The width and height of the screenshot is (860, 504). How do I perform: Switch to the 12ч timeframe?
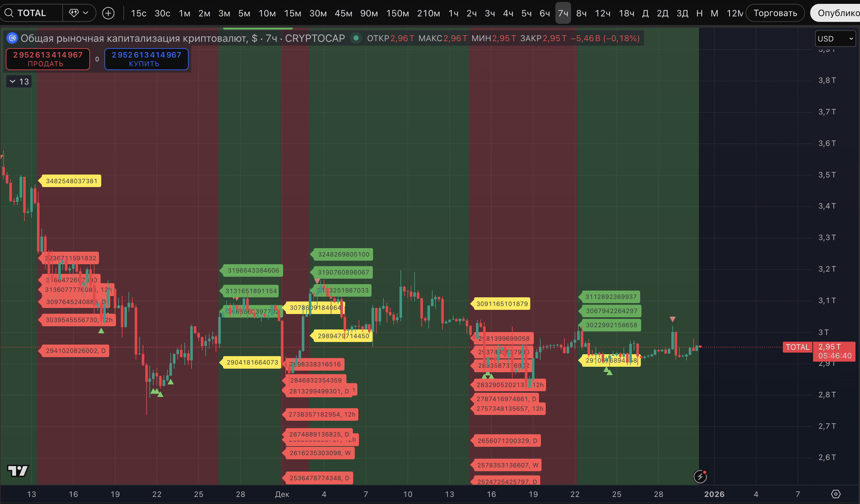tap(602, 13)
